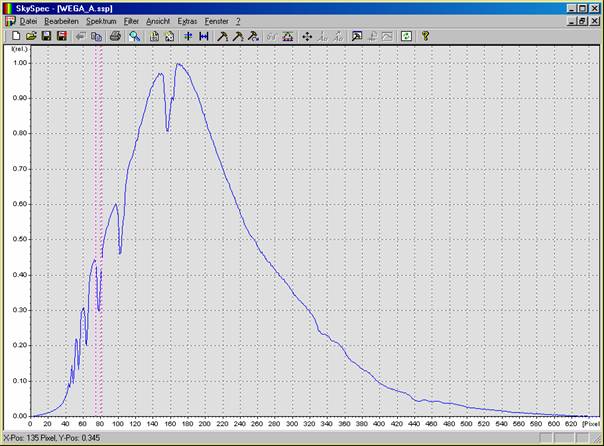Open the Extras menu
The width and height of the screenshot is (604, 446).
click(187, 21)
